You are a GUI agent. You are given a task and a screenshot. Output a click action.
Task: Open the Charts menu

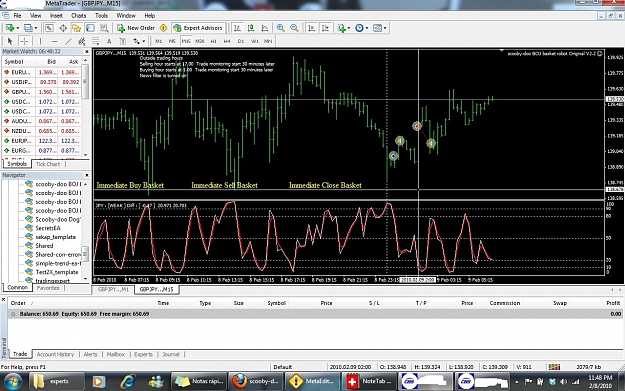[79, 16]
